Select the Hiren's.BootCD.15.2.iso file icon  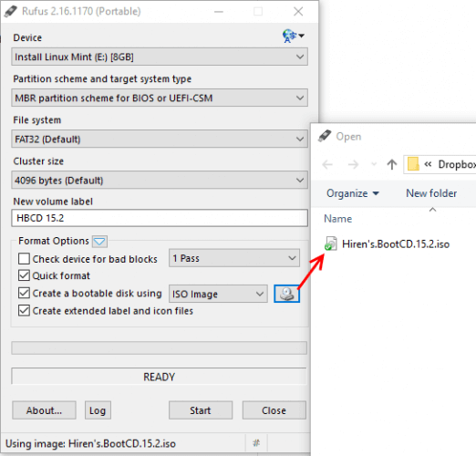click(331, 244)
